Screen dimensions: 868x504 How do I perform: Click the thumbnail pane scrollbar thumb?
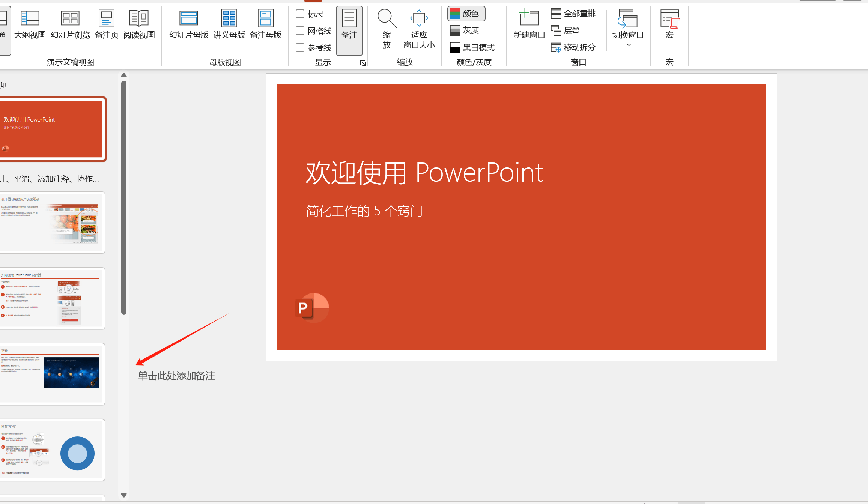[x=124, y=198]
